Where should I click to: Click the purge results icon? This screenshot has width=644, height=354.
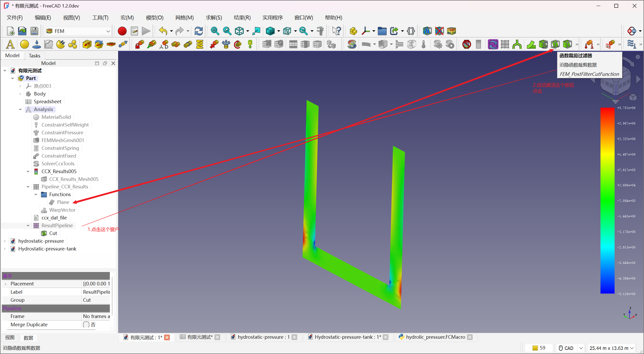tap(466, 44)
